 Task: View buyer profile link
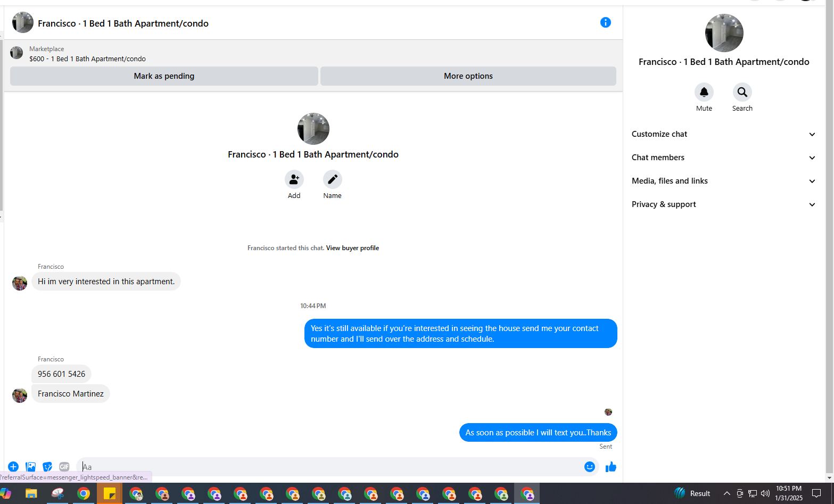tap(352, 248)
